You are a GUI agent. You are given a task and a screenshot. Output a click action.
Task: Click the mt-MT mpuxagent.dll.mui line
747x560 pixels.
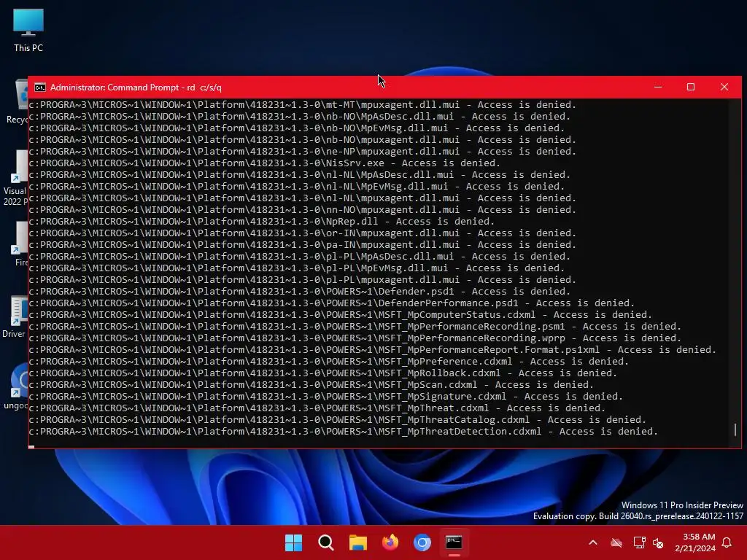tap(303, 105)
